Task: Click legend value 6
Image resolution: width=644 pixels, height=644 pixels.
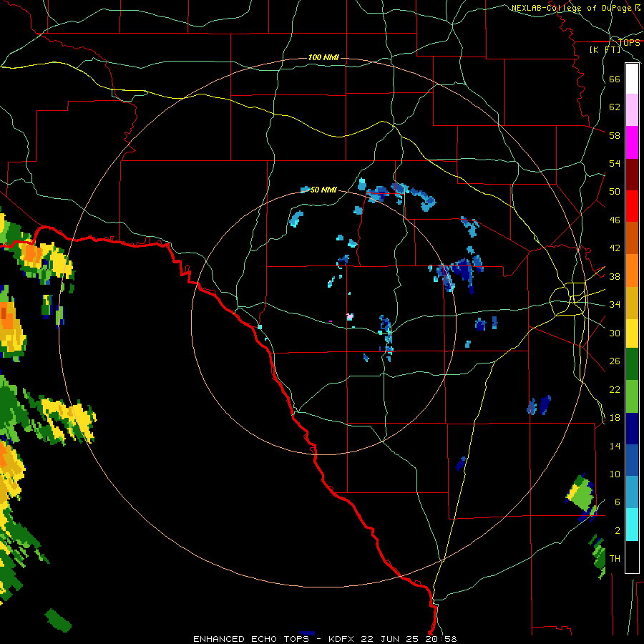Action: click(x=617, y=502)
